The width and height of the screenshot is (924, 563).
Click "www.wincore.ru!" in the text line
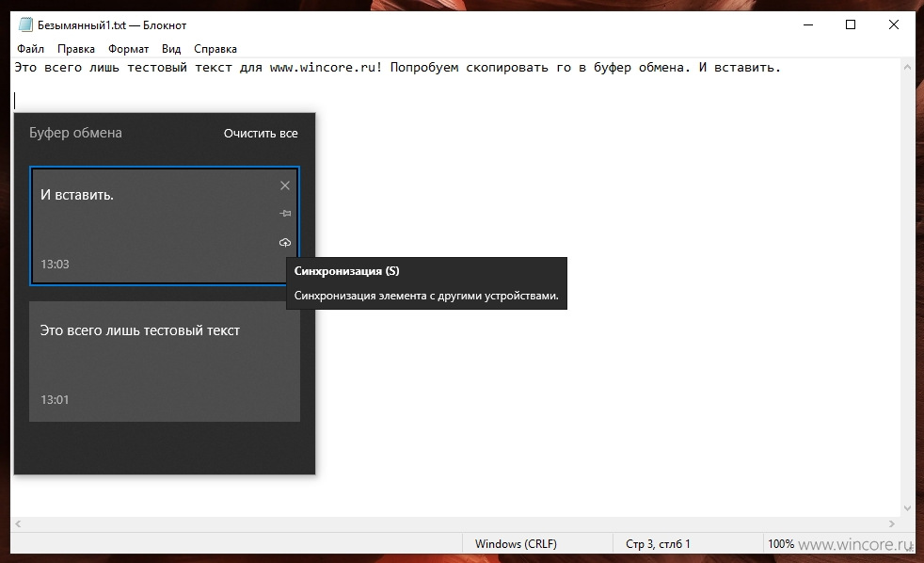coord(326,67)
